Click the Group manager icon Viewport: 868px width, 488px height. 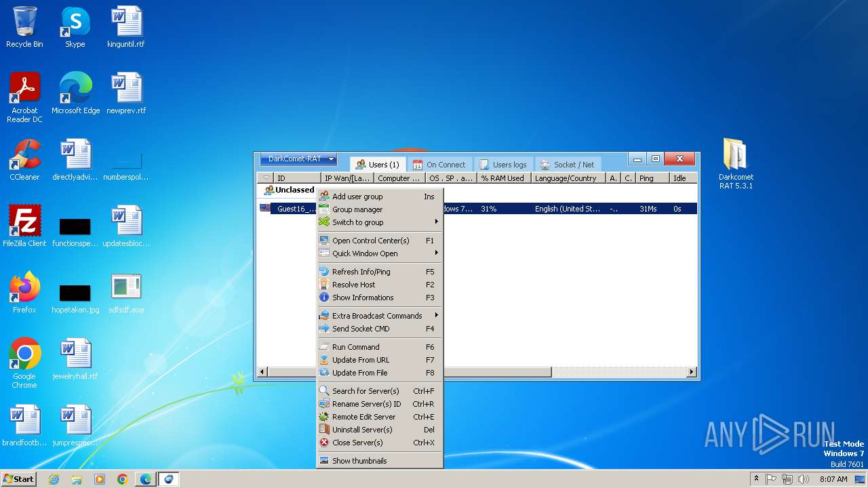pos(324,209)
